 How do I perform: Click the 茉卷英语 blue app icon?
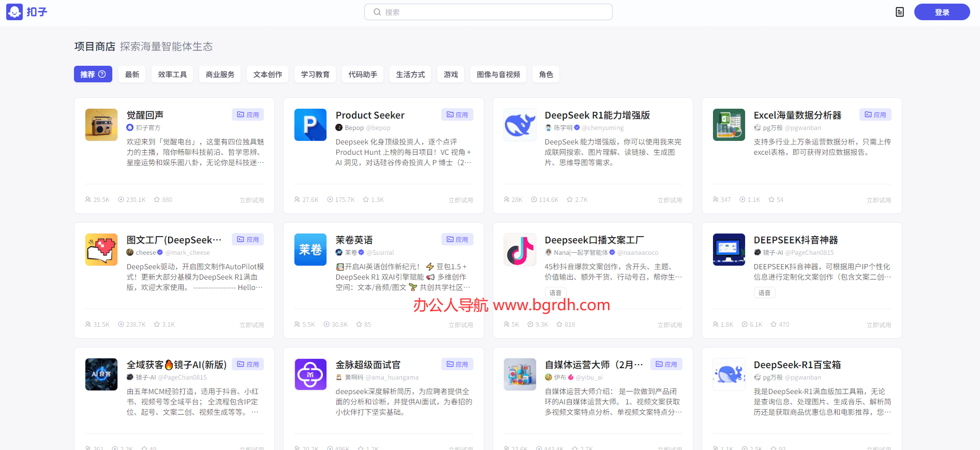310,250
